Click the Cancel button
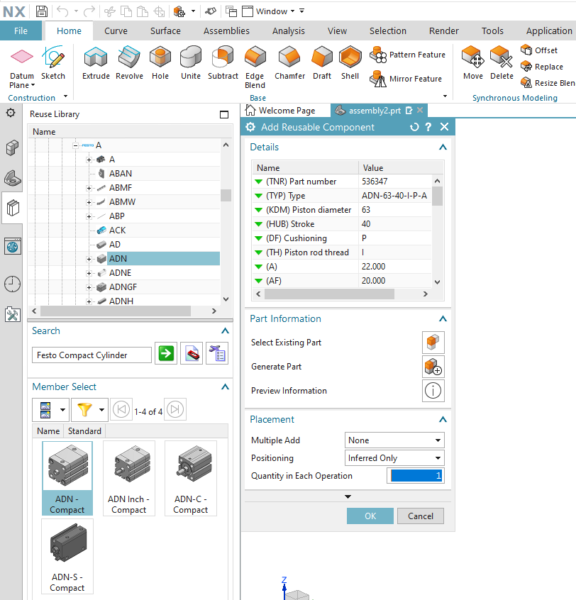576x600 pixels. pos(420,516)
